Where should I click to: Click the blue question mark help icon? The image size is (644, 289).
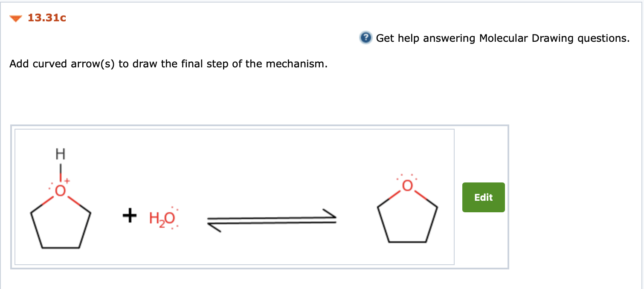[366, 38]
